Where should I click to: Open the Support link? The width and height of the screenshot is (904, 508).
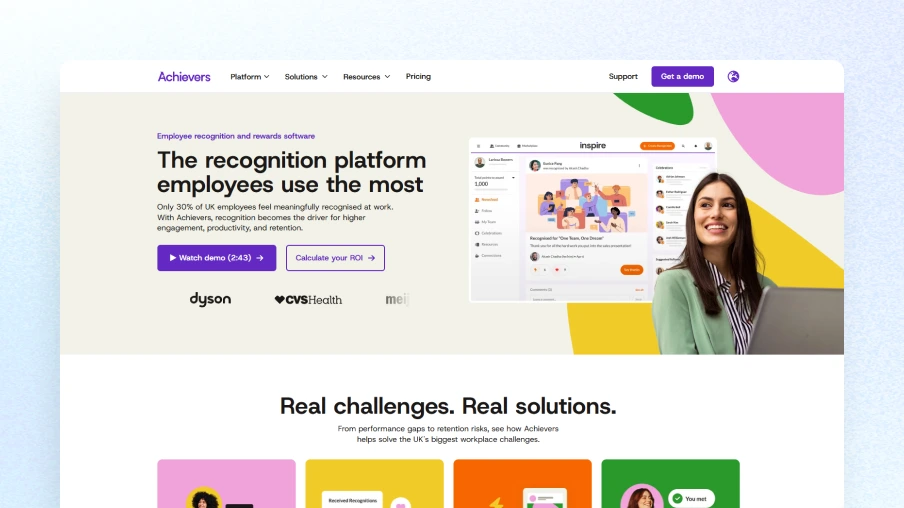coord(623,76)
